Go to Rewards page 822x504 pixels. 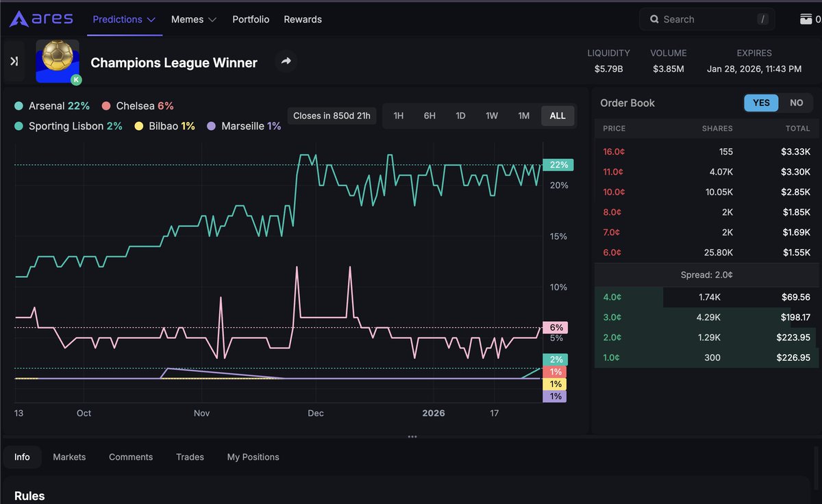click(303, 19)
